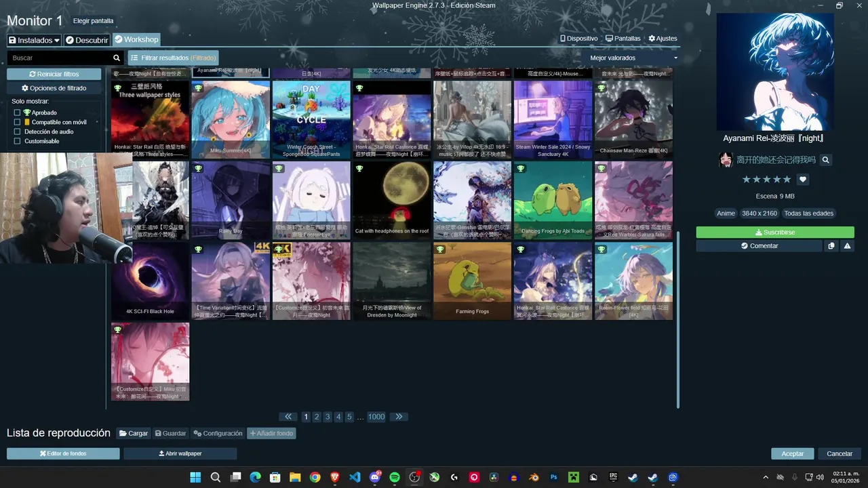Add wallpaper to favorites with heart icon
This screenshot has height=488, width=868.
tap(803, 180)
